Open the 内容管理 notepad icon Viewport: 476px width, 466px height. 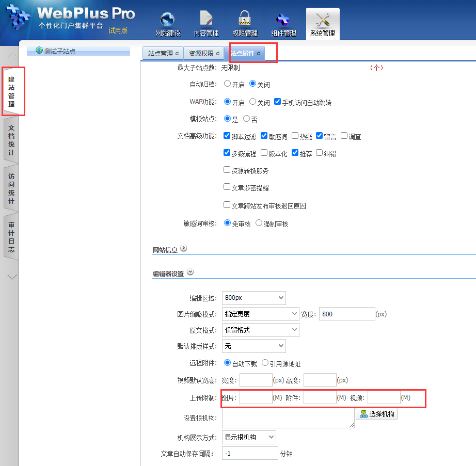click(x=206, y=20)
